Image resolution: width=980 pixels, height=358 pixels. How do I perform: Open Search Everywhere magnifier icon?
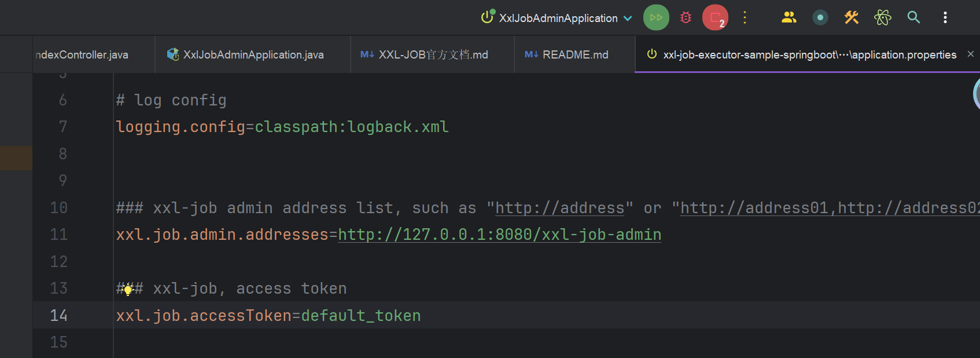click(x=913, y=17)
